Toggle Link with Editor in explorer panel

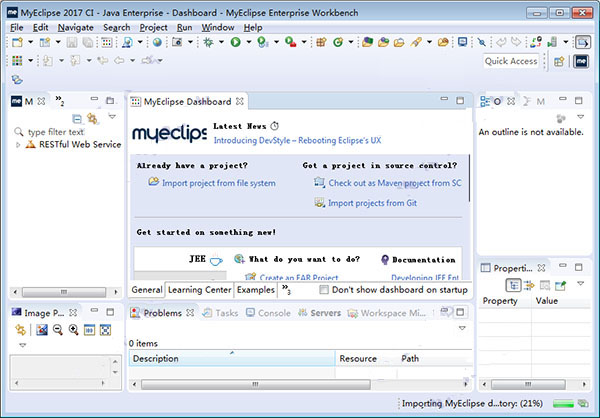point(92,118)
